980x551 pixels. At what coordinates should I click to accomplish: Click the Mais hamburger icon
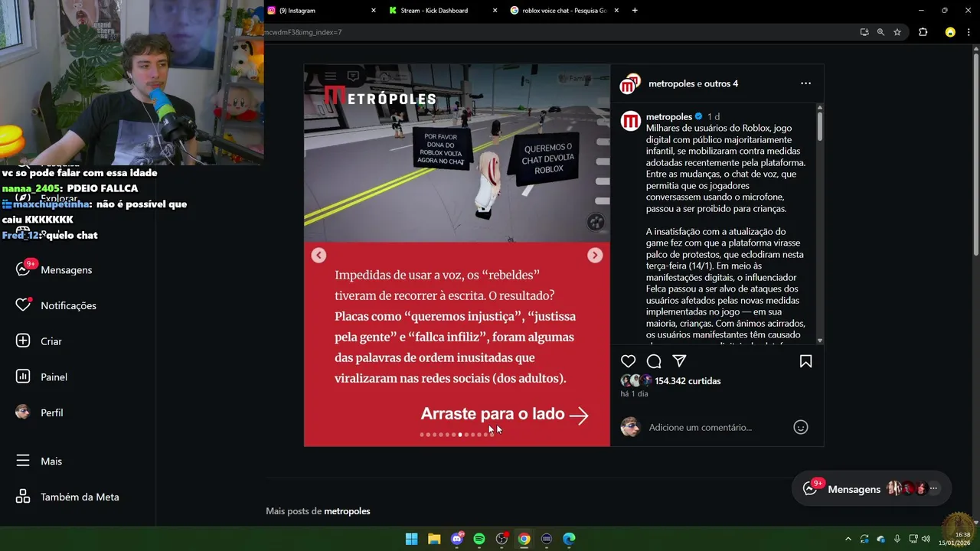coord(23,461)
